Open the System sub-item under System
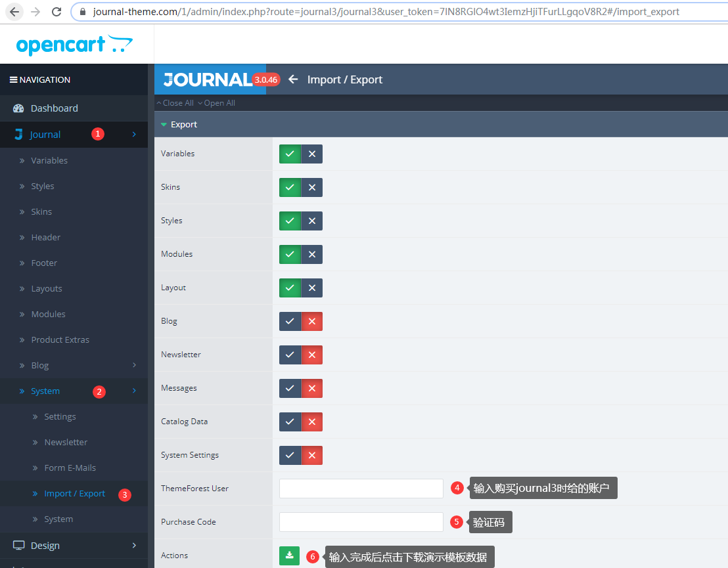The image size is (728, 568). [x=58, y=519]
